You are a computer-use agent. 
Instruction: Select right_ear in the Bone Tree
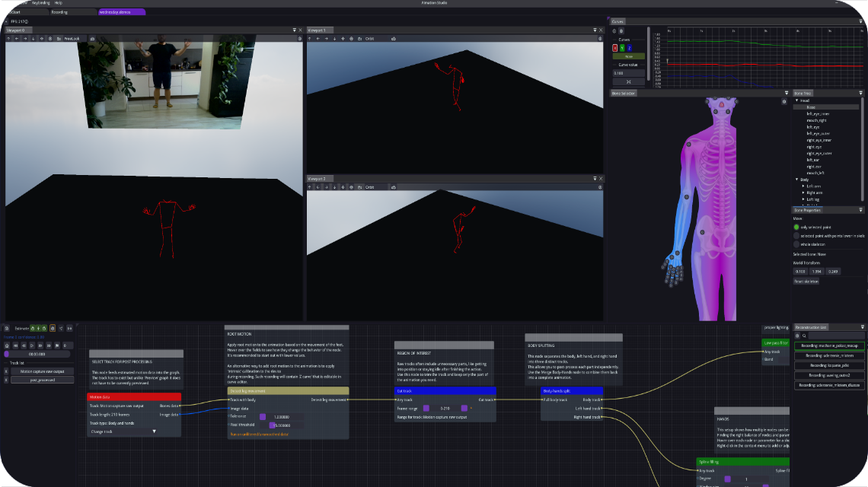click(x=814, y=167)
